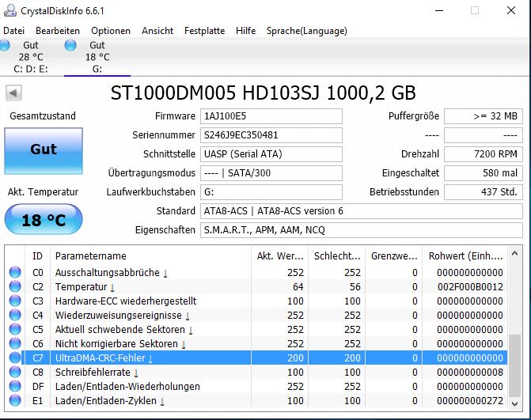Open the Datei menu
Viewport: 531px width, 420px height.
pyautogui.click(x=14, y=31)
